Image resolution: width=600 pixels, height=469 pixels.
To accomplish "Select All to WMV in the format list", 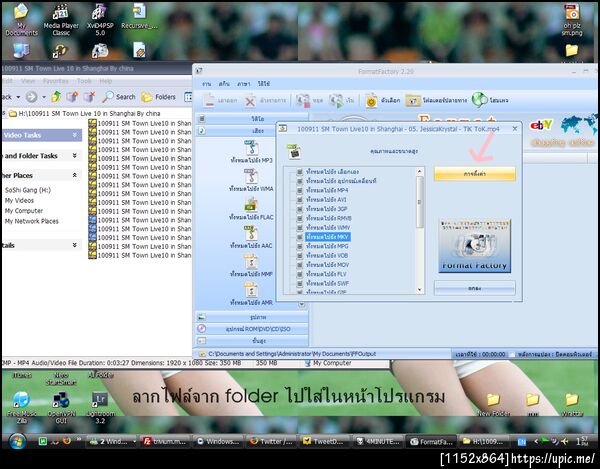I will 328,228.
